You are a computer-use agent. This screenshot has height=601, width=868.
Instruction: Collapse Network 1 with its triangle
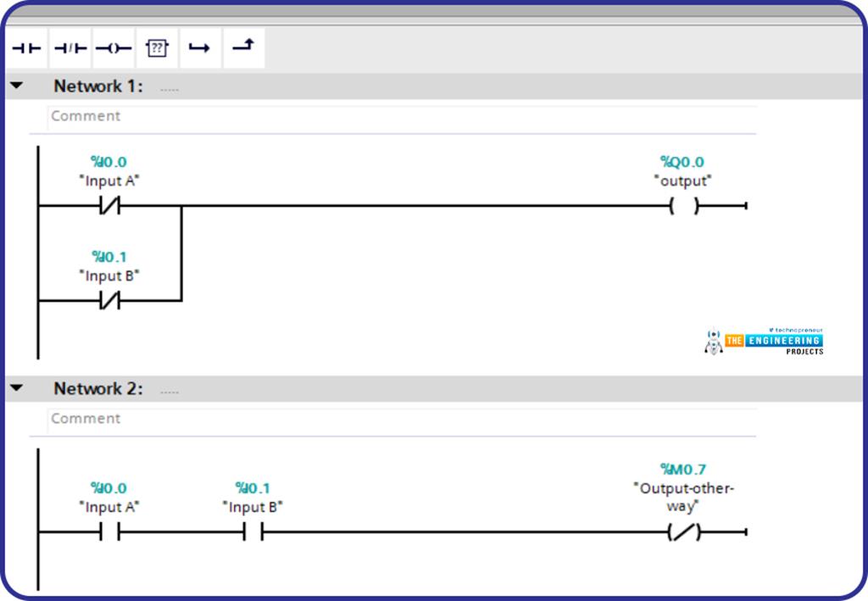(17, 86)
